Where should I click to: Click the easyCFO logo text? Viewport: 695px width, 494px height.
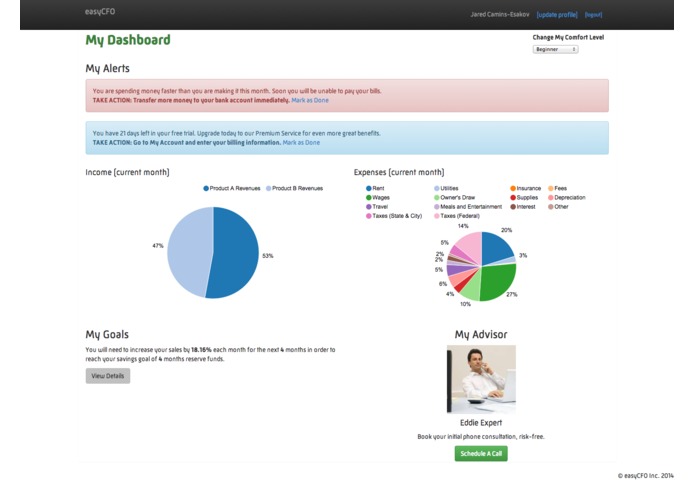pyautogui.click(x=100, y=12)
